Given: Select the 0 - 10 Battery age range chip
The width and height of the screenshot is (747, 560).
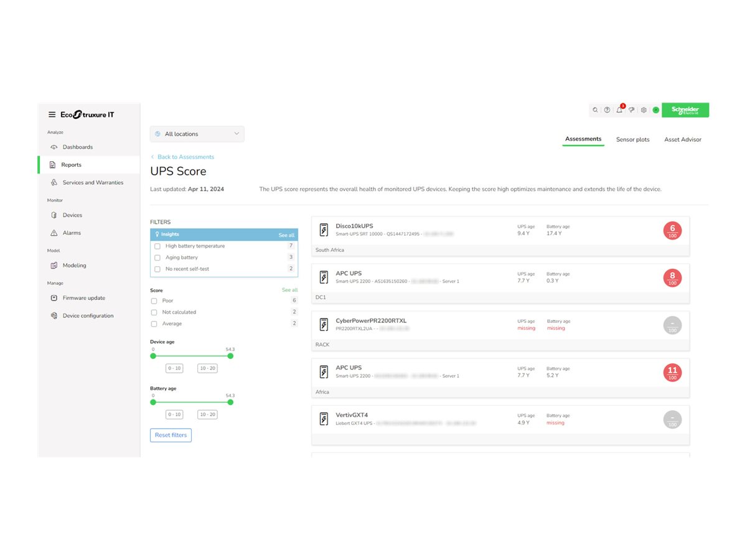Looking at the screenshot, I should pyautogui.click(x=174, y=414).
